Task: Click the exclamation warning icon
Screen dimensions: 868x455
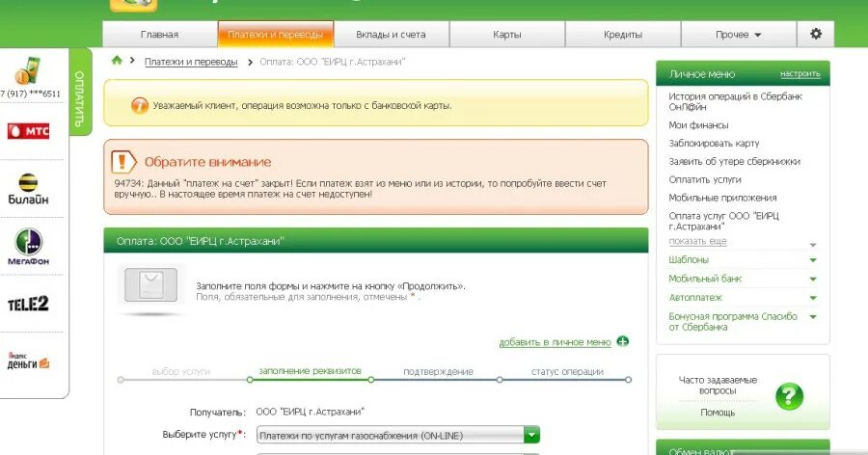Action: click(122, 162)
